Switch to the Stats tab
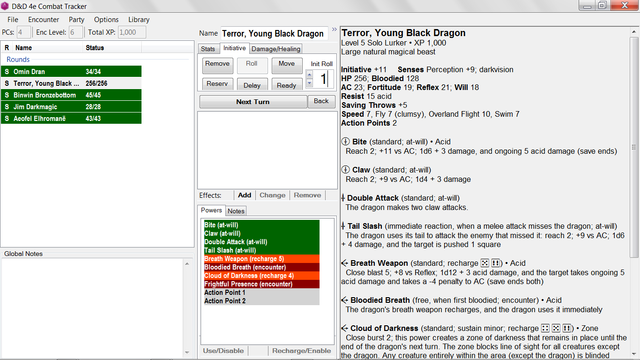640x360 pixels. (208, 49)
